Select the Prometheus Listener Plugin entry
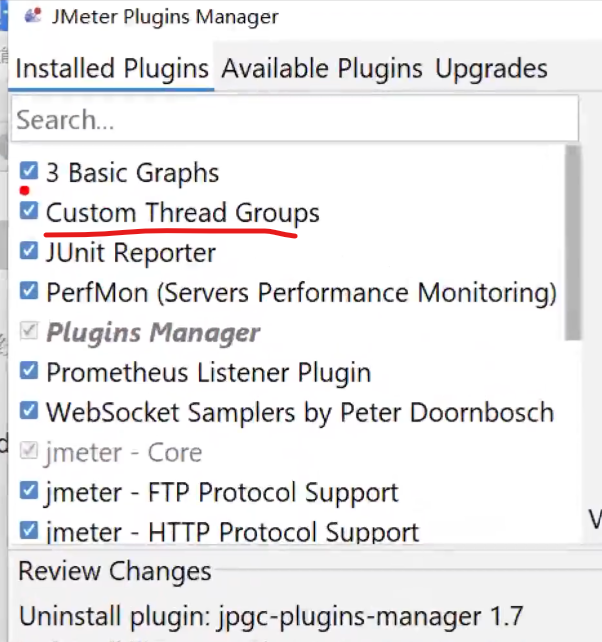The image size is (602, 642). click(208, 373)
